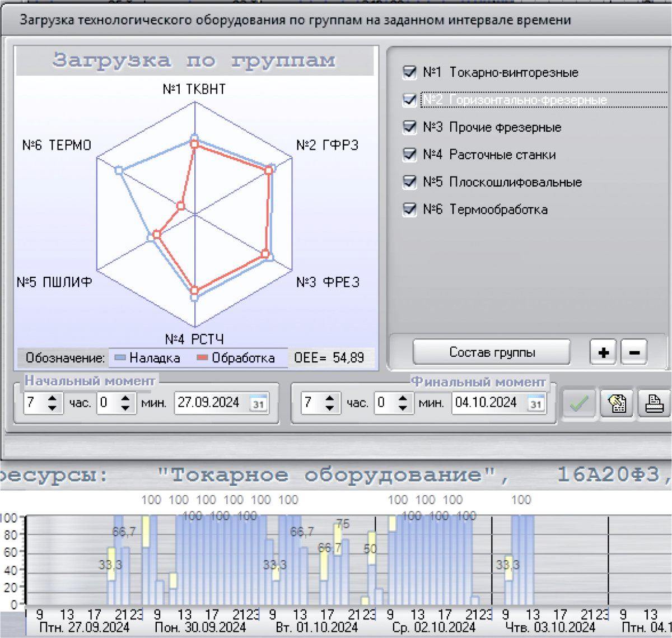The width and height of the screenshot is (672, 638).
Task: Increase the final hour spinner value
Action: point(329,398)
